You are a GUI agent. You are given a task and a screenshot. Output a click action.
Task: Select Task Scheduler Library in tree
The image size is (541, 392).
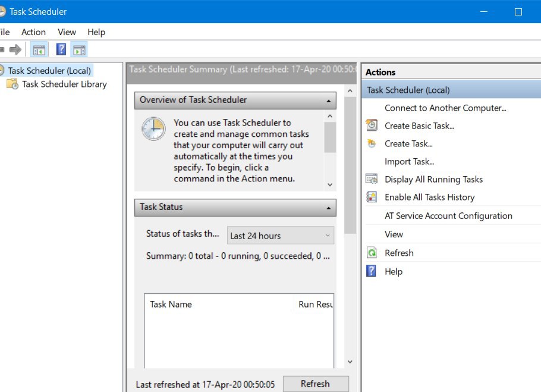[65, 84]
